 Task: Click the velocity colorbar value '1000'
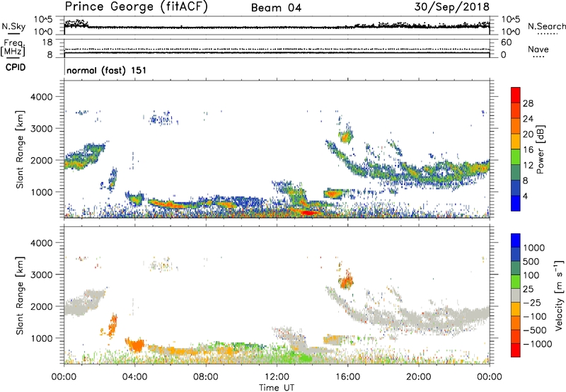click(x=534, y=248)
